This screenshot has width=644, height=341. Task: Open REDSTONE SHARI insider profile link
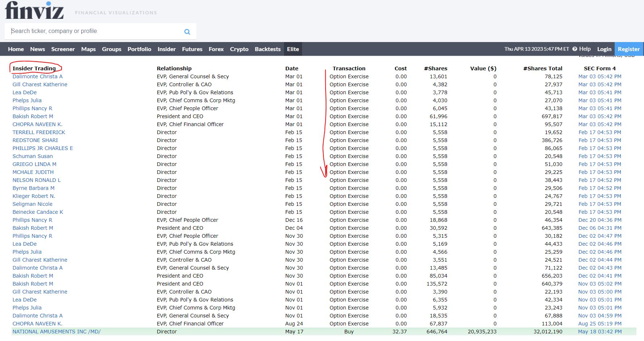tap(35, 140)
